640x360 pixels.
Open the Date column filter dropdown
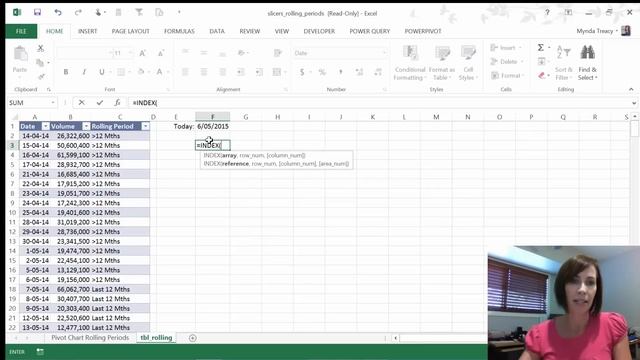(x=45, y=126)
